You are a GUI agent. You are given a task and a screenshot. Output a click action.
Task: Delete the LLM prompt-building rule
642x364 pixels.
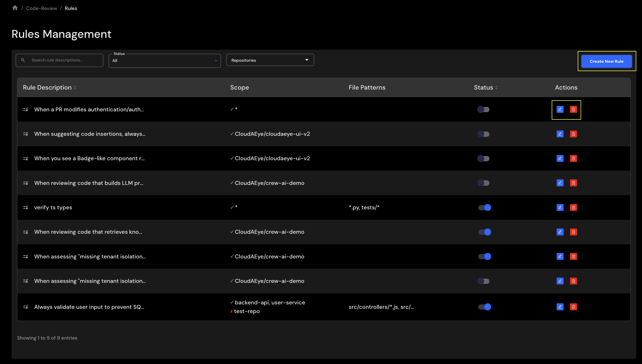(x=573, y=183)
